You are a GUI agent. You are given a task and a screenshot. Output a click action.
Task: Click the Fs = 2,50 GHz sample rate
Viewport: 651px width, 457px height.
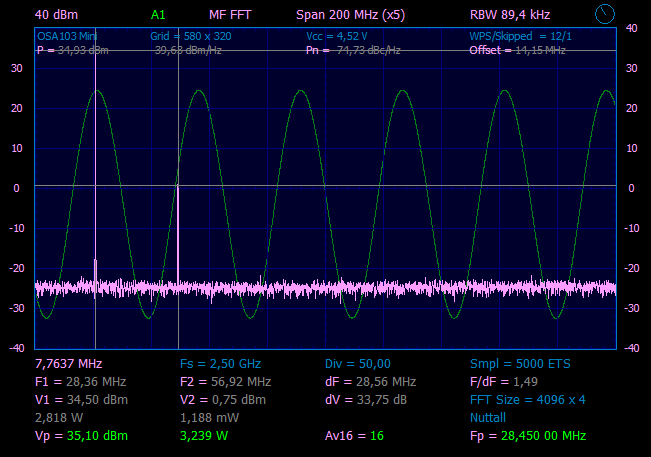pyautogui.click(x=220, y=363)
